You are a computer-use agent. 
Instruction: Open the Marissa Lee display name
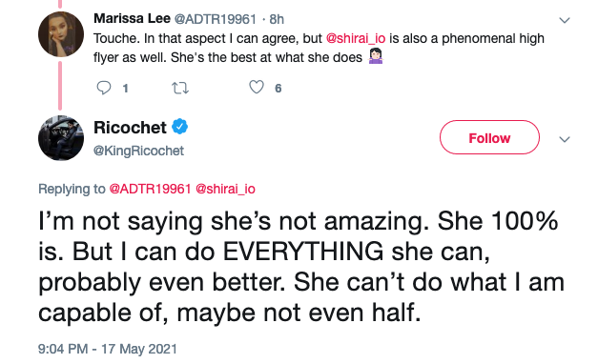(132, 18)
